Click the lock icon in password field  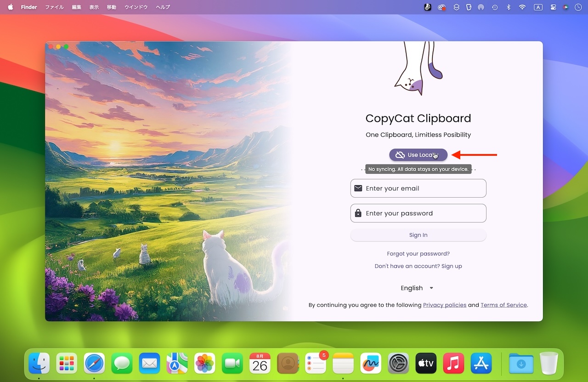[358, 213]
